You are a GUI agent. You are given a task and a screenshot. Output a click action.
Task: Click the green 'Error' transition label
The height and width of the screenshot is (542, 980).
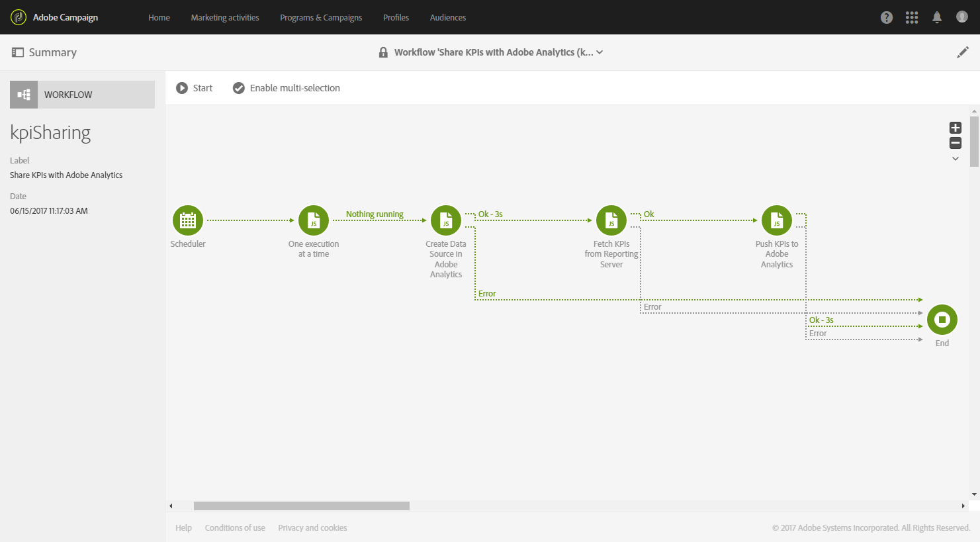coord(487,294)
